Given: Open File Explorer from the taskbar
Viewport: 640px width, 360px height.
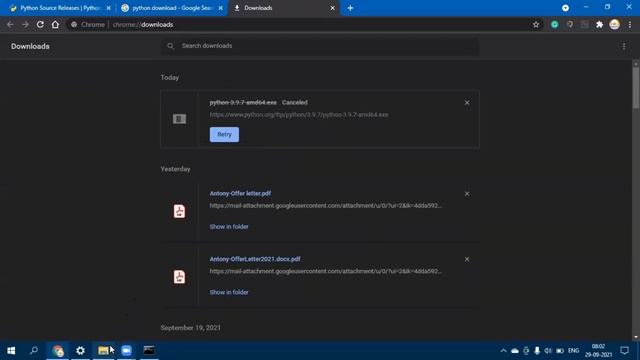Looking at the screenshot, I should 103,351.
